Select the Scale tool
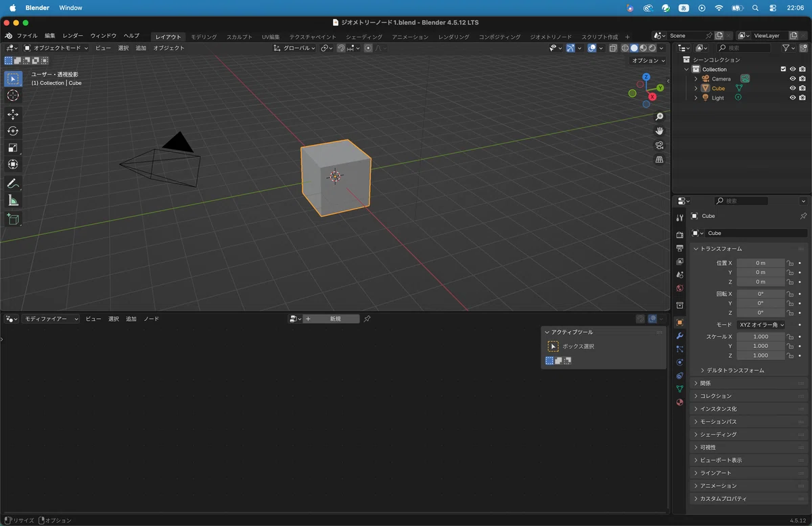Screen dimensions: 812x526 (13, 148)
